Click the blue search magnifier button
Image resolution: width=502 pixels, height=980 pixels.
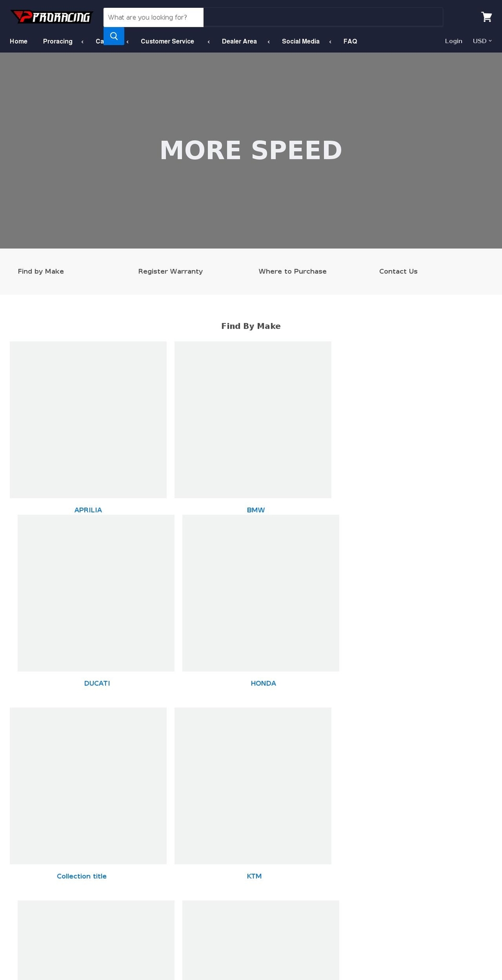[113, 36]
